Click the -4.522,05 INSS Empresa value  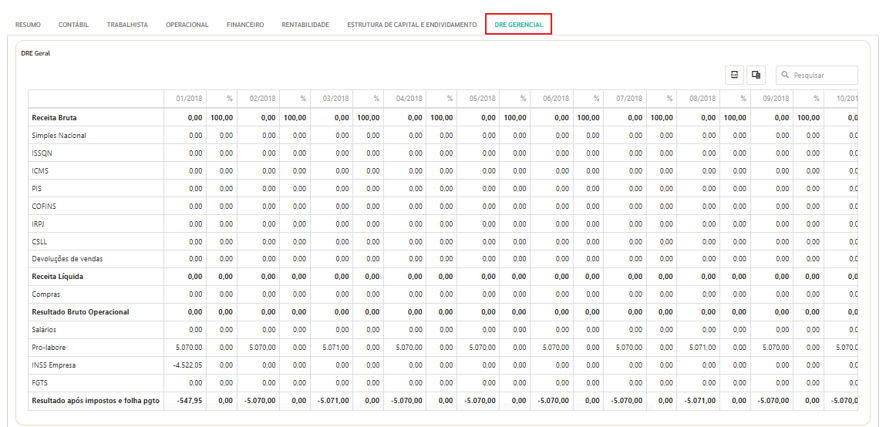point(188,365)
